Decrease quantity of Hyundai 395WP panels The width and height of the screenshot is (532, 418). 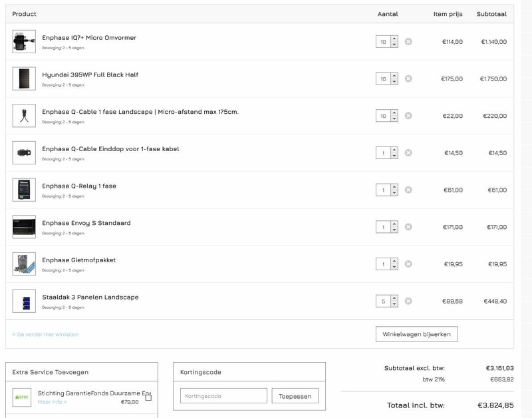coord(394,82)
